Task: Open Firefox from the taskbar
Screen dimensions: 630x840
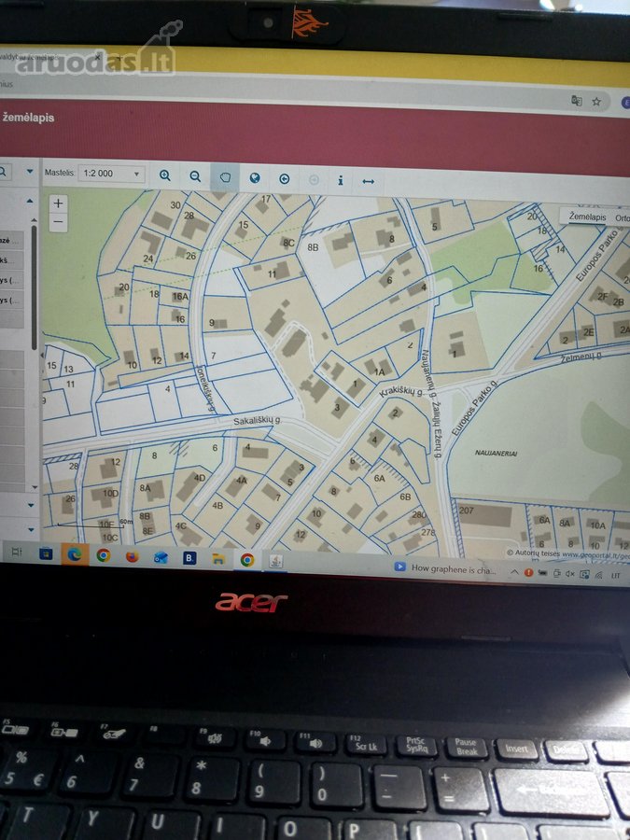Action: [133, 556]
